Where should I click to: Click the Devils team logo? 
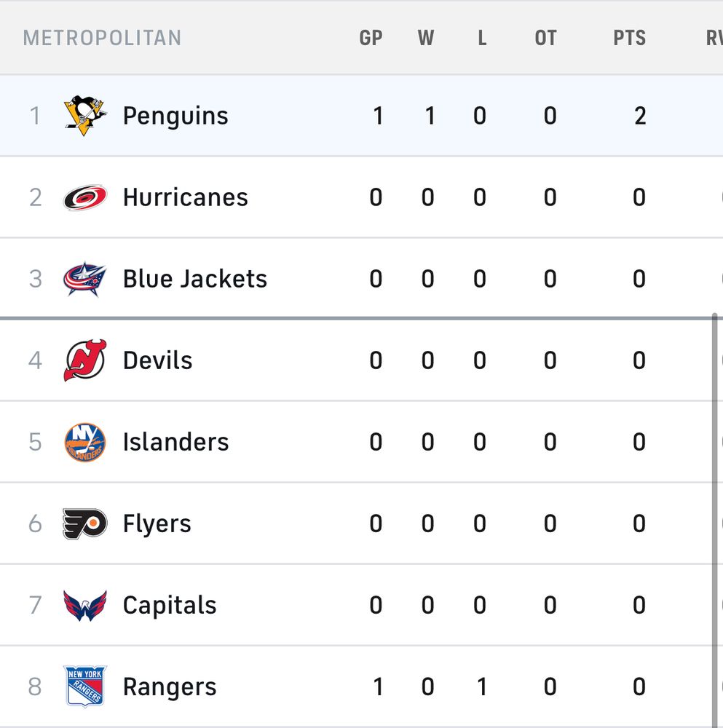pyautogui.click(x=85, y=360)
